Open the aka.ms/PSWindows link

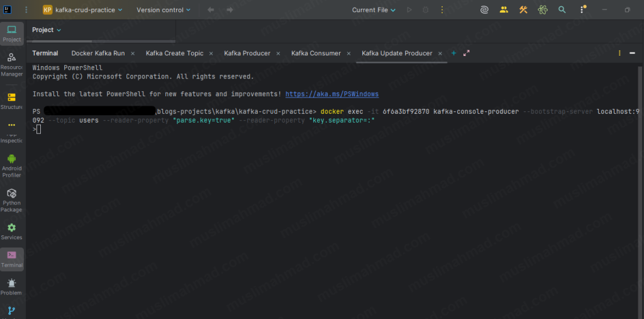coord(332,94)
